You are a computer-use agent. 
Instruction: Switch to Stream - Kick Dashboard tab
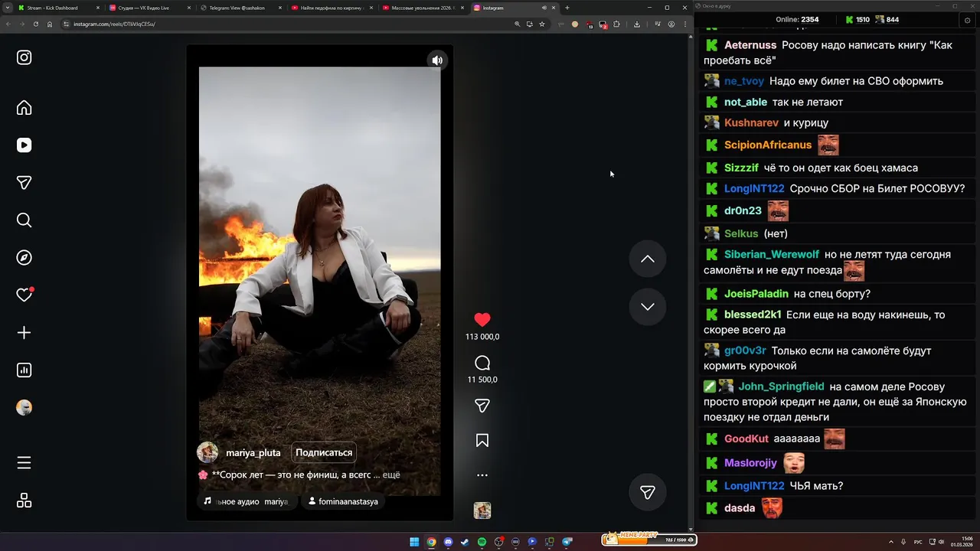59,8
